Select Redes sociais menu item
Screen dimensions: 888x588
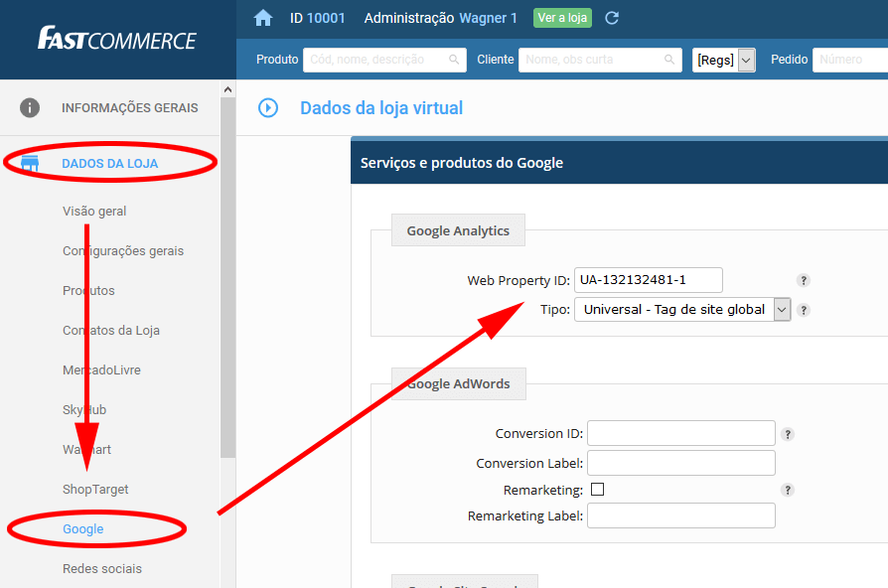point(102,568)
